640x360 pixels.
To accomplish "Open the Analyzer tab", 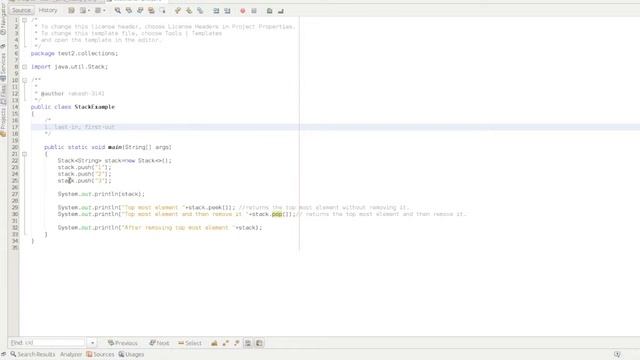I will click(x=71, y=354).
